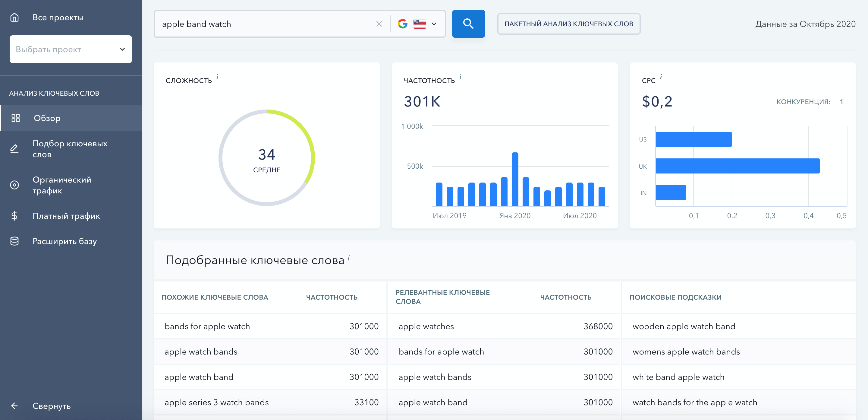Click the blue magnifier search button
Screen dimensions: 868x420
(x=468, y=24)
